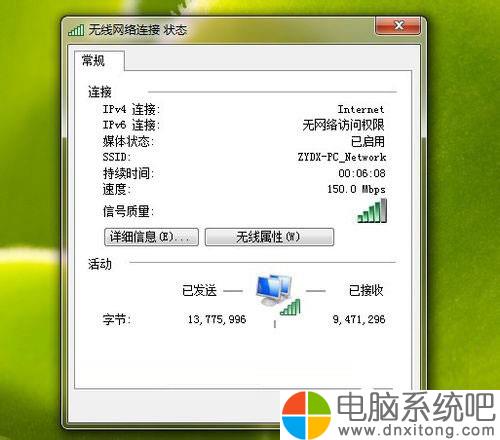Click the 150.0 Mbps speed value
This screenshot has height=440, width=500.
pyautogui.click(x=356, y=189)
